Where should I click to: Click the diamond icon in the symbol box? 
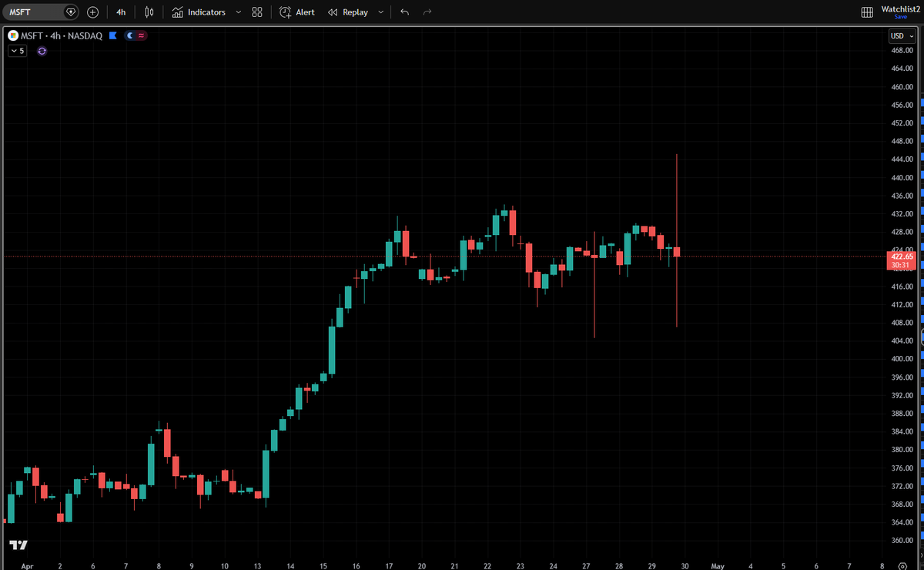tap(71, 12)
